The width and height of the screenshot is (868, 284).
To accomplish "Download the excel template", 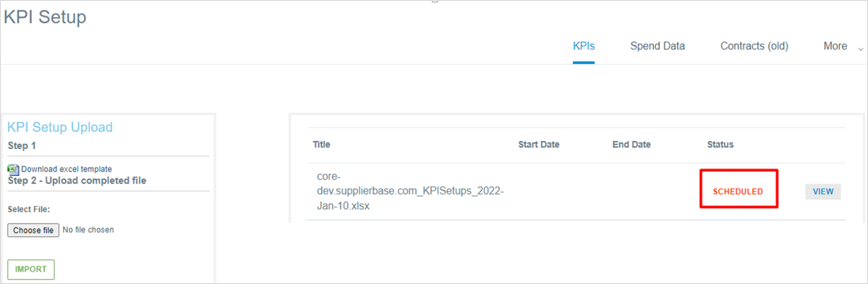I will point(66,169).
